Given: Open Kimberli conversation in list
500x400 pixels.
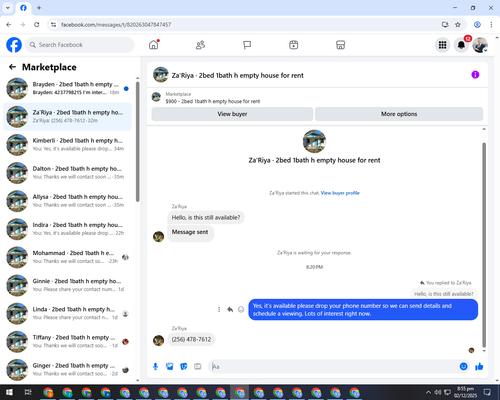Looking at the screenshot, I should coord(68,145).
